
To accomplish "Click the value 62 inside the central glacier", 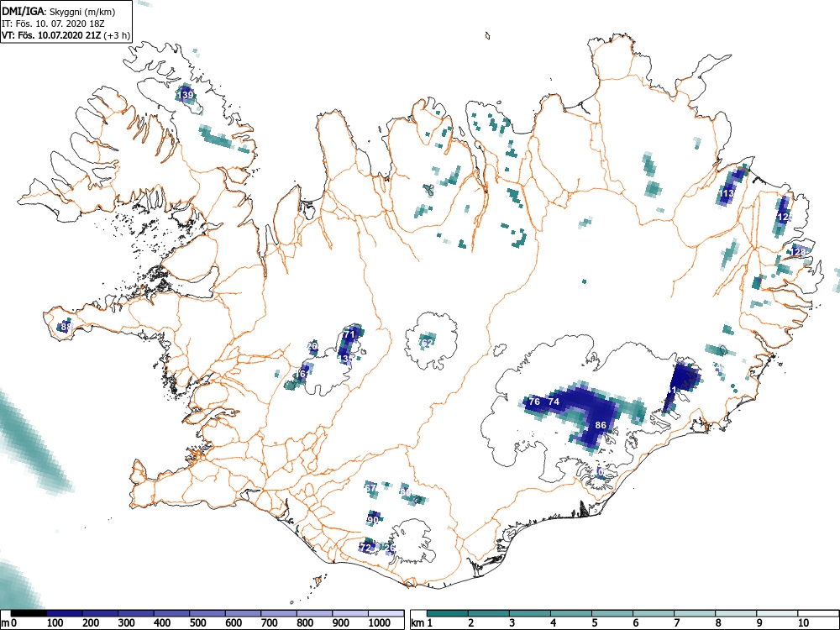I will 427,343.
